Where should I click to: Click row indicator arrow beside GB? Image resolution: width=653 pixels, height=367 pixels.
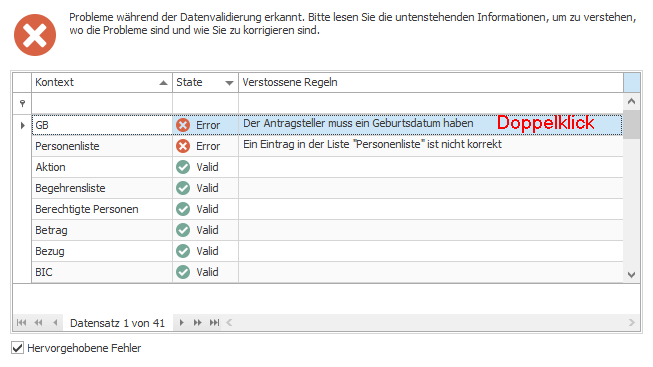tap(22, 125)
